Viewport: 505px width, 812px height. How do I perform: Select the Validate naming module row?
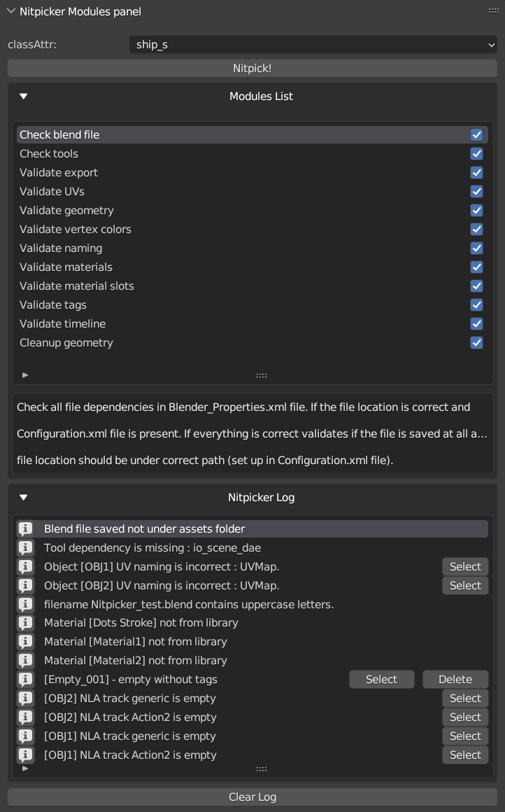tap(252, 248)
